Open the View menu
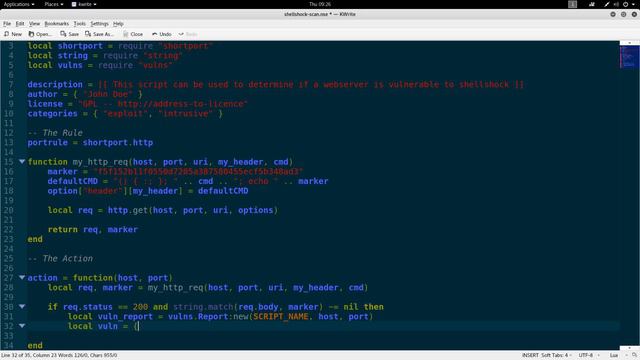The image size is (640, 360). click(35, 24)
